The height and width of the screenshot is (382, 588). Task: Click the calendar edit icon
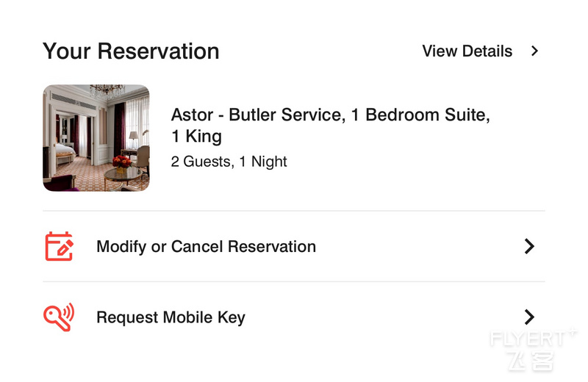(x=59, y=246)
